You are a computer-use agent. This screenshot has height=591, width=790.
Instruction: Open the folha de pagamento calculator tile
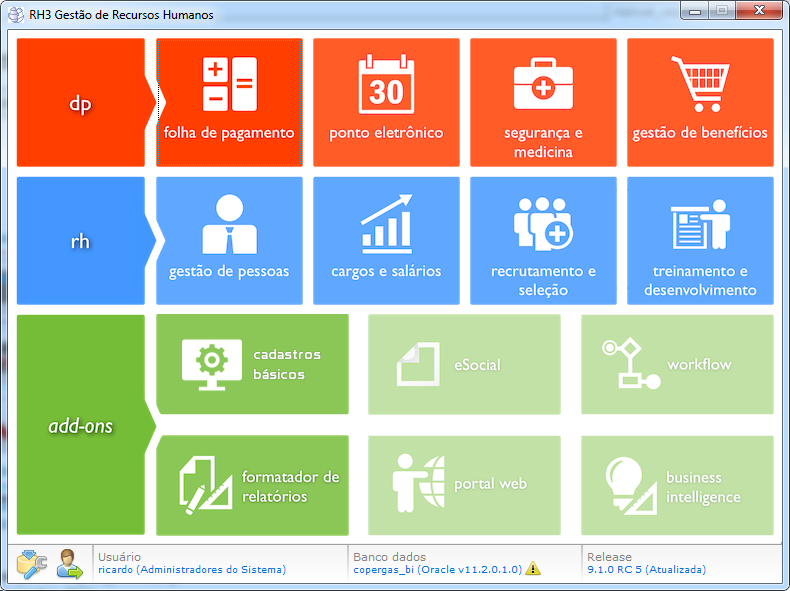[229, 102]
